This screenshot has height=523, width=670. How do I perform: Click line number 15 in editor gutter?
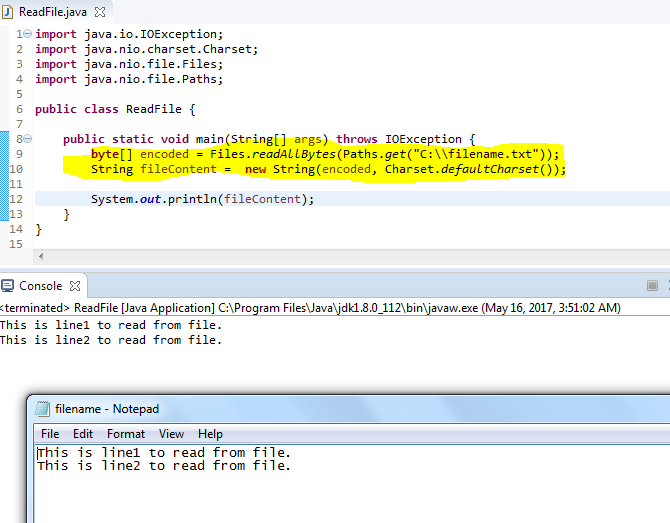click(16, 244)
